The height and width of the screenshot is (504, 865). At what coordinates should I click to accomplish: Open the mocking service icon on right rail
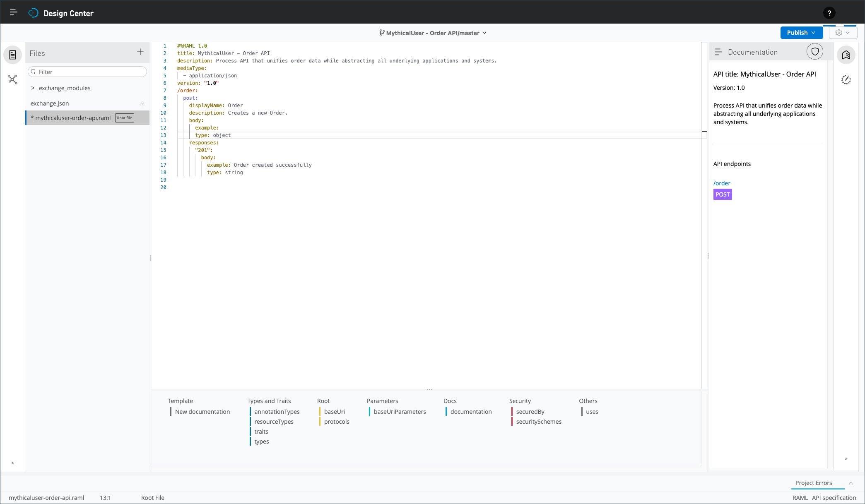[846, 79]
